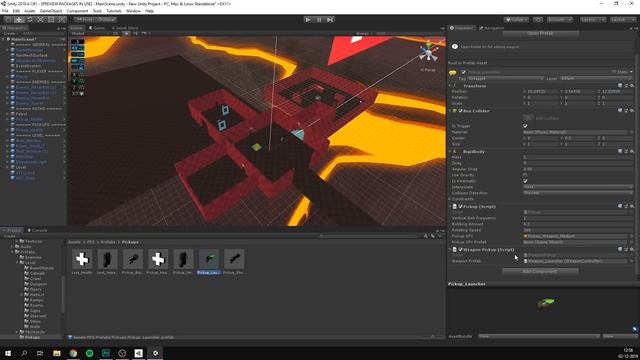Click the Pause button in toolbar
Image resolution: width=640 pixels, height=360 pixels.
[x=319, y=20]
